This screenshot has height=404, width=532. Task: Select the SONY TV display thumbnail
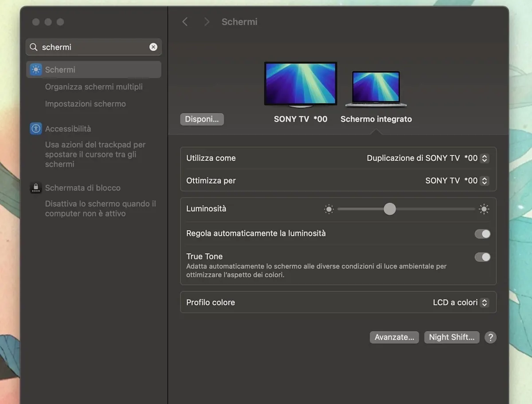300,83
